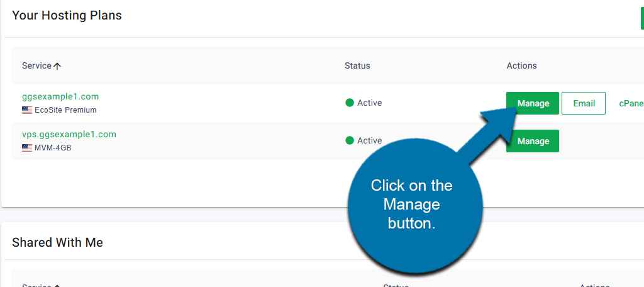Open the ggsexample1.com service link

click(x=60, y=96)
